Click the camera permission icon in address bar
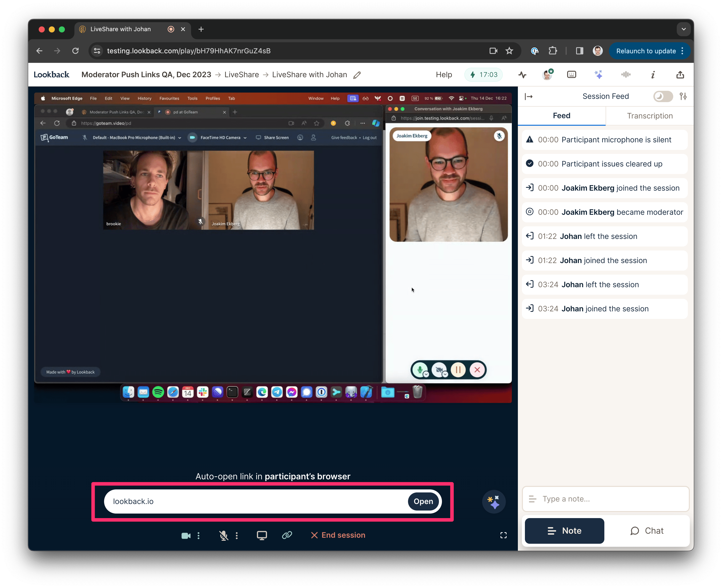 click(493, 51)
